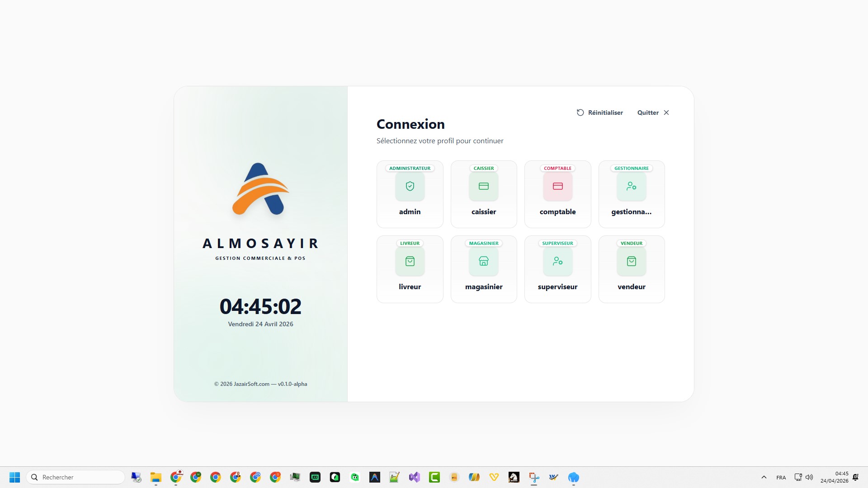Select the gestionnaire user-gear icon
The width and height of the screenshot is (868, 488).
pyautogui.click(x=631, y=186)
